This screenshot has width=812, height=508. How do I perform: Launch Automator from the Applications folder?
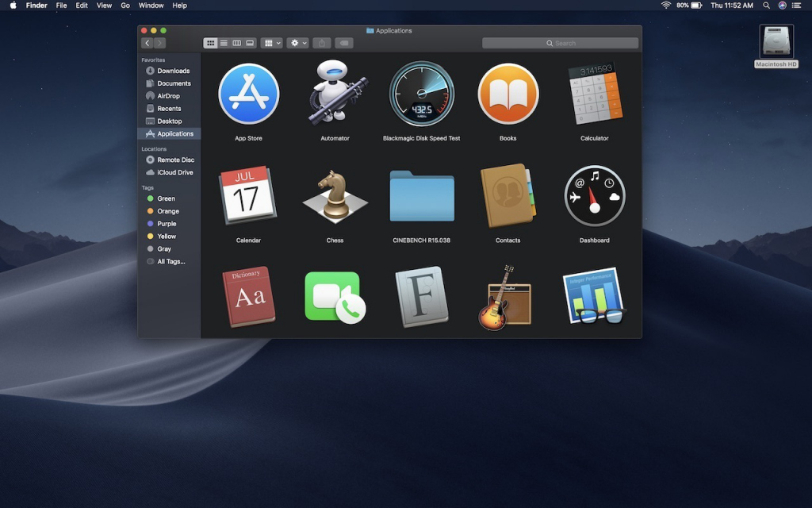tap(335, 93)
